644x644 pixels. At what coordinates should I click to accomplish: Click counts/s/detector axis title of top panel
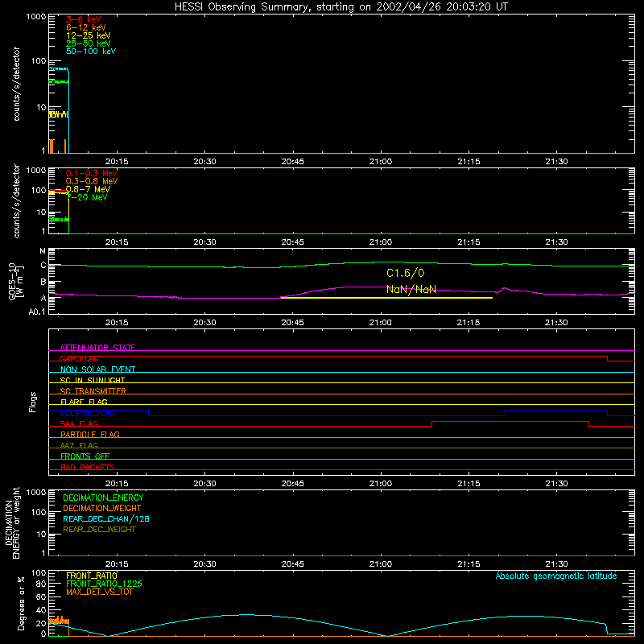tap(16, 84)
